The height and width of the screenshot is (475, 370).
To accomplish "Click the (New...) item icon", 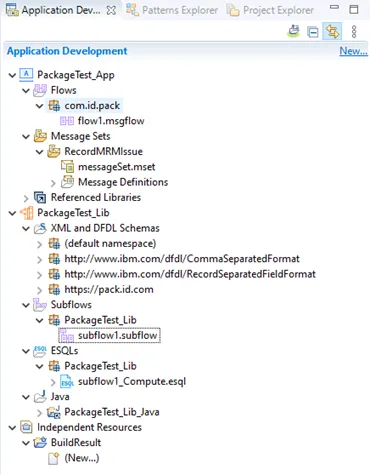I will coord(54,458).
